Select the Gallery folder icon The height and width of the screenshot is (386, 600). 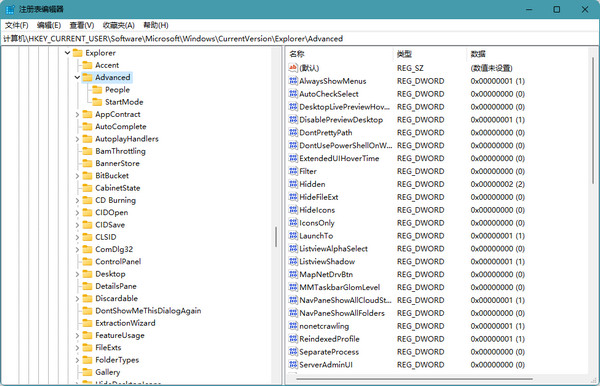pyautogui.click(x=88, y=372)
